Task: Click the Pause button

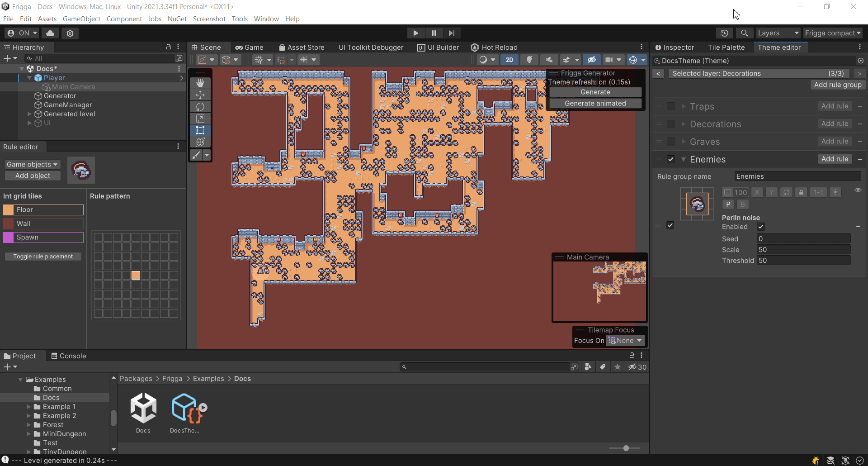Action: point(434,33)
